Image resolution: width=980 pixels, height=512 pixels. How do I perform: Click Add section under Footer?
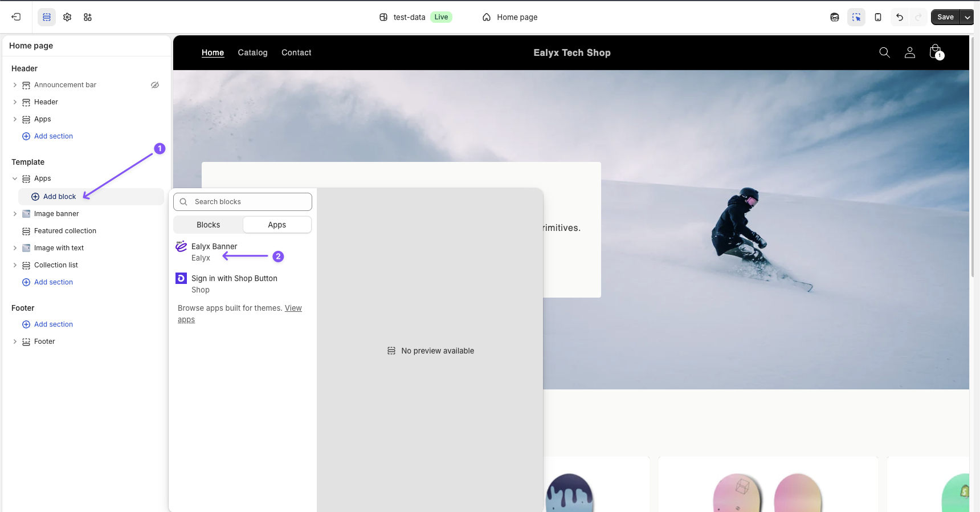53,324
